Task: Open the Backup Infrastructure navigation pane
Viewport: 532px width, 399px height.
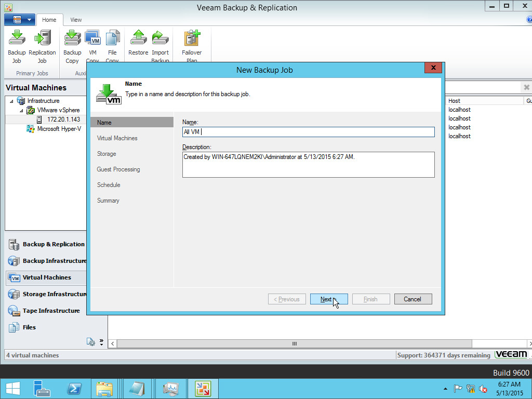Action: (46, 261)
